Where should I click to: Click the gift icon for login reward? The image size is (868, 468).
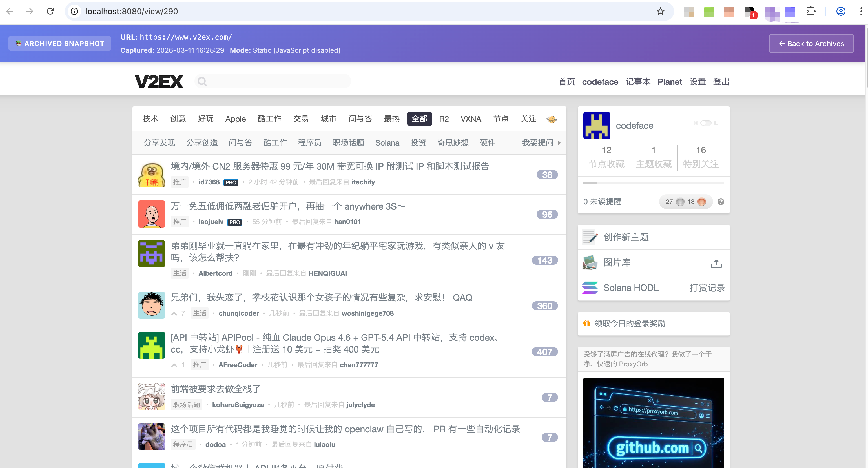(587, 324)
